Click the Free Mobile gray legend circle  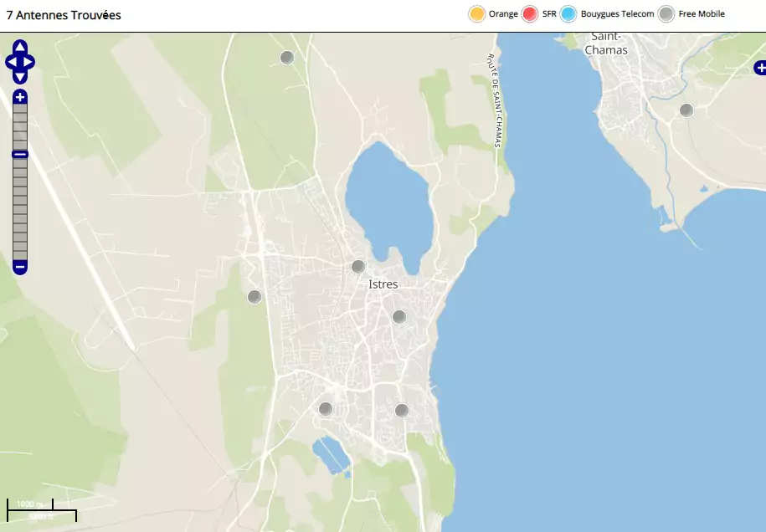(x=666, y=14)
